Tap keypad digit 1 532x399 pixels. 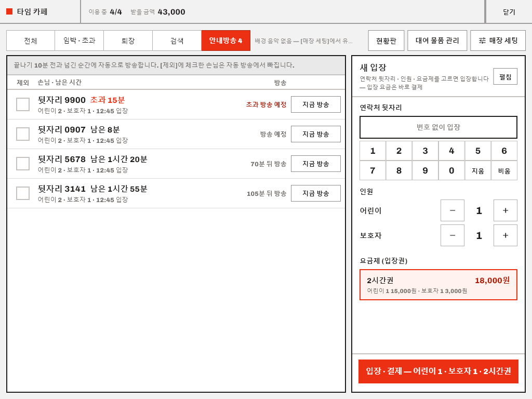pyautogui.click(x=373, y=151)
